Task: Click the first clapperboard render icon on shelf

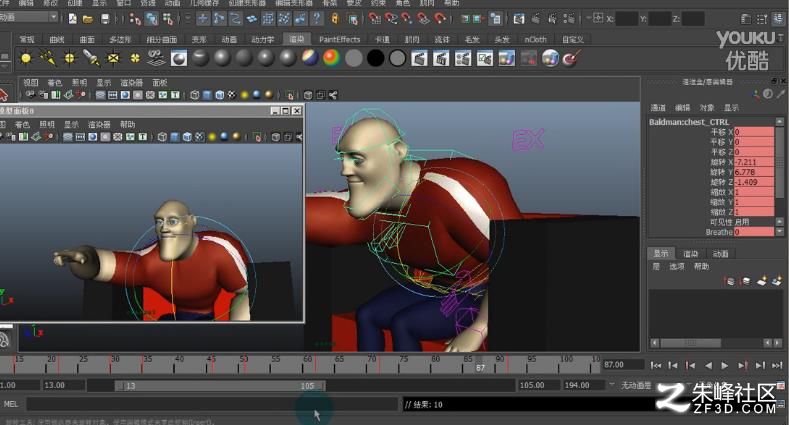Action: point(419,58)
